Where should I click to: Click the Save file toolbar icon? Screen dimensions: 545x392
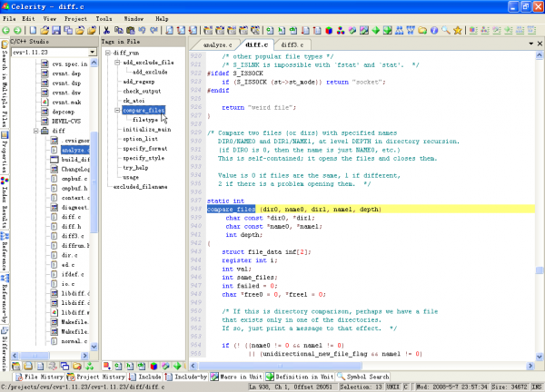click(x=57, y=30)
